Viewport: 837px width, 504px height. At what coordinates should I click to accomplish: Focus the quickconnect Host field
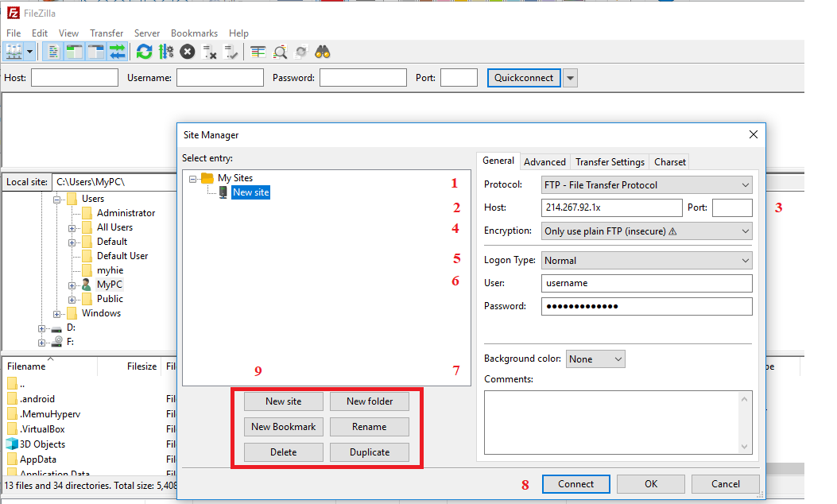[x=75, y=77]
